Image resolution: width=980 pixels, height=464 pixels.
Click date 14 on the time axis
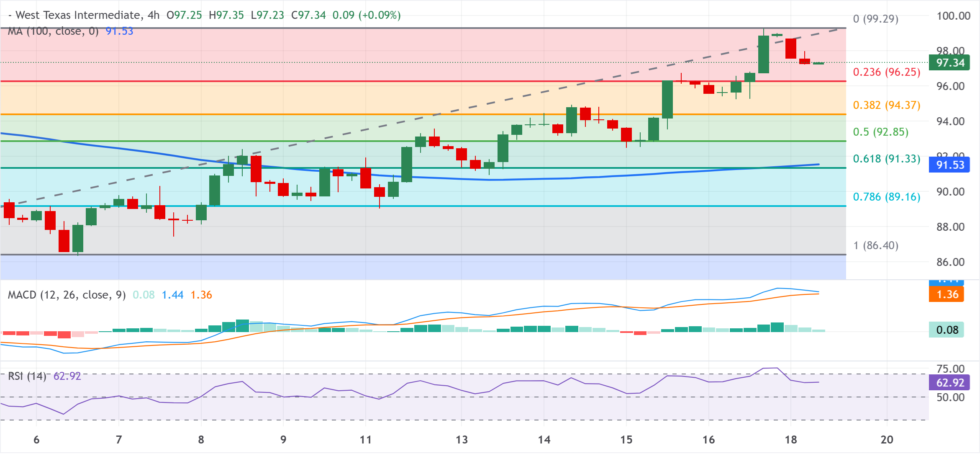pos(544,440)
